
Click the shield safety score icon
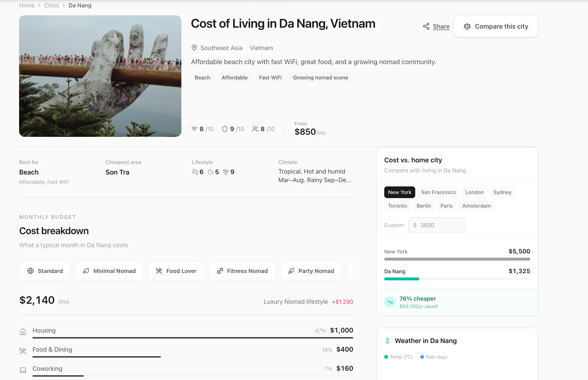pos(225,129)
